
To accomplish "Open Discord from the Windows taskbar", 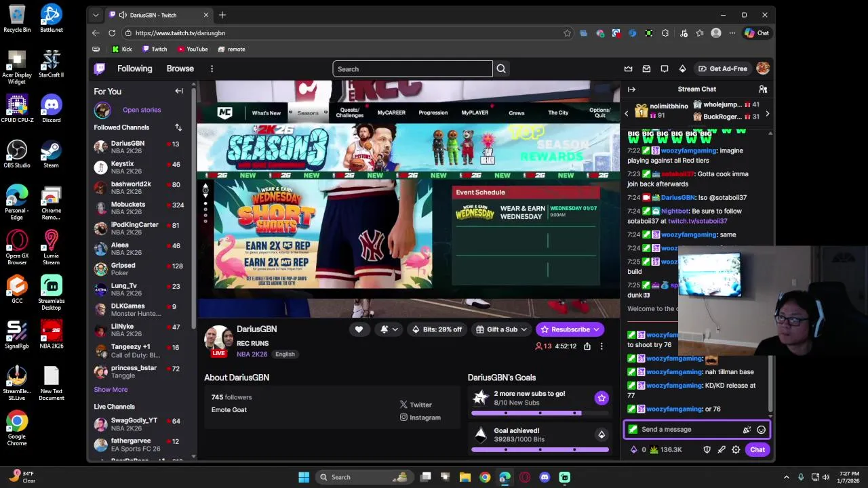I will [545, 477].
